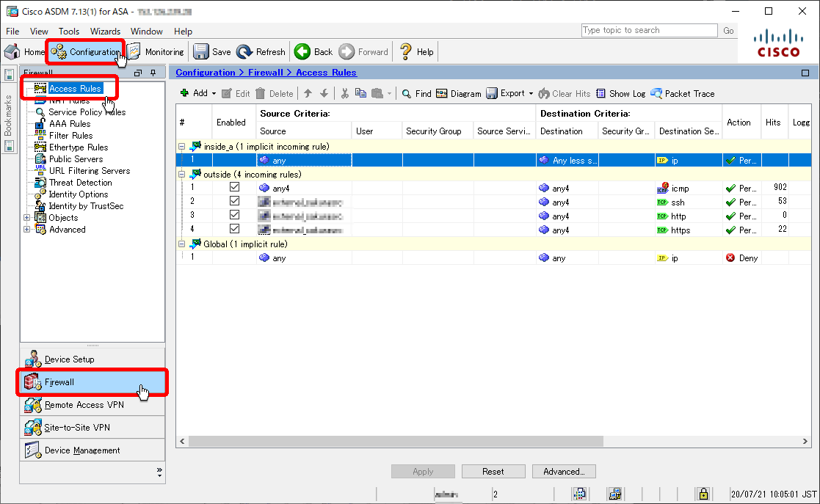Open the Help menu in menu bar
The width and height of the screenshot is (820, 504).
[183, 32]
